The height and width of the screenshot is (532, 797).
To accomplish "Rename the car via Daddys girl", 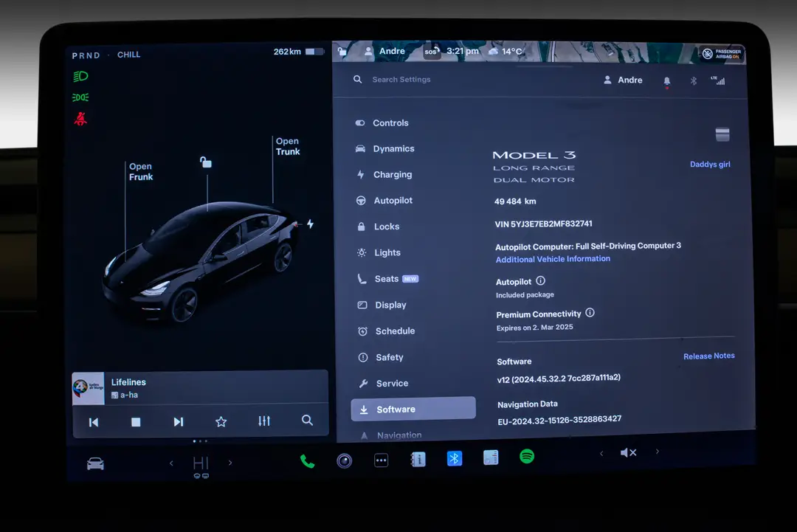I will coord(710,164).
